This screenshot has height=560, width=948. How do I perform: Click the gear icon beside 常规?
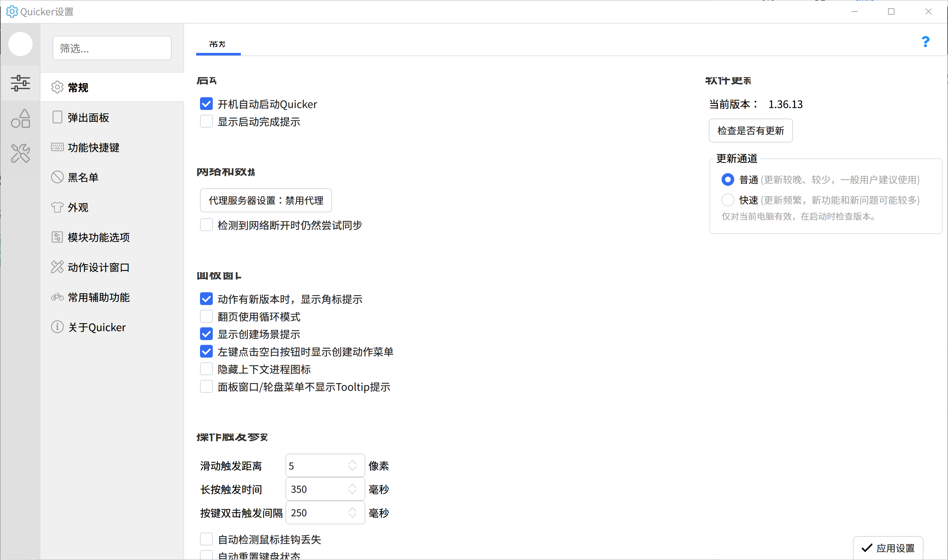point(57,87)
